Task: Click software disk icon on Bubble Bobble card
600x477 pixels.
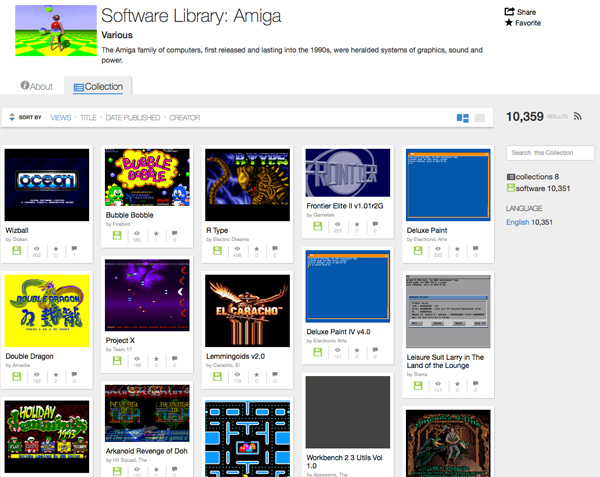Action: (117, 235)
